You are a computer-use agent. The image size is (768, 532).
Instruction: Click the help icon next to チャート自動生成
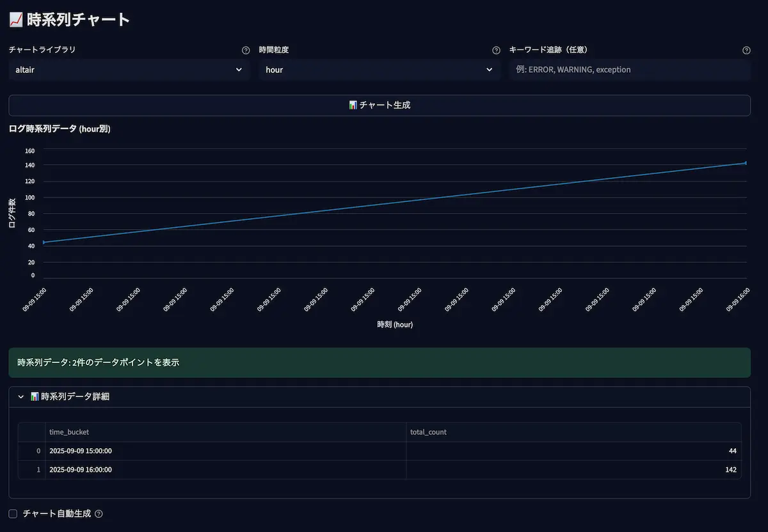point(99,513)
